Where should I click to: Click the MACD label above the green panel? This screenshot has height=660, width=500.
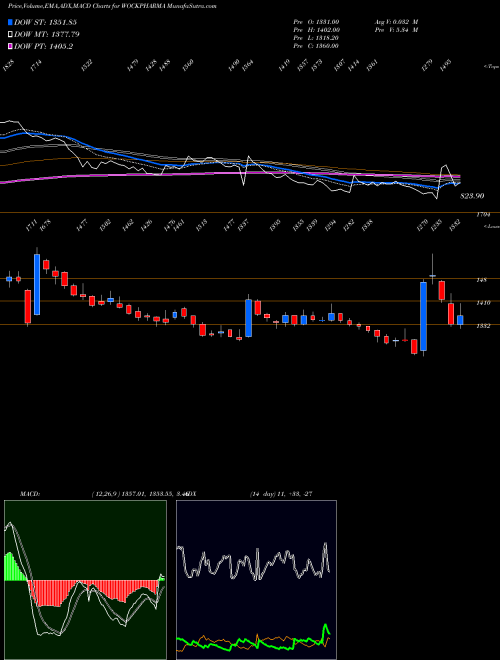pos(29,493)
